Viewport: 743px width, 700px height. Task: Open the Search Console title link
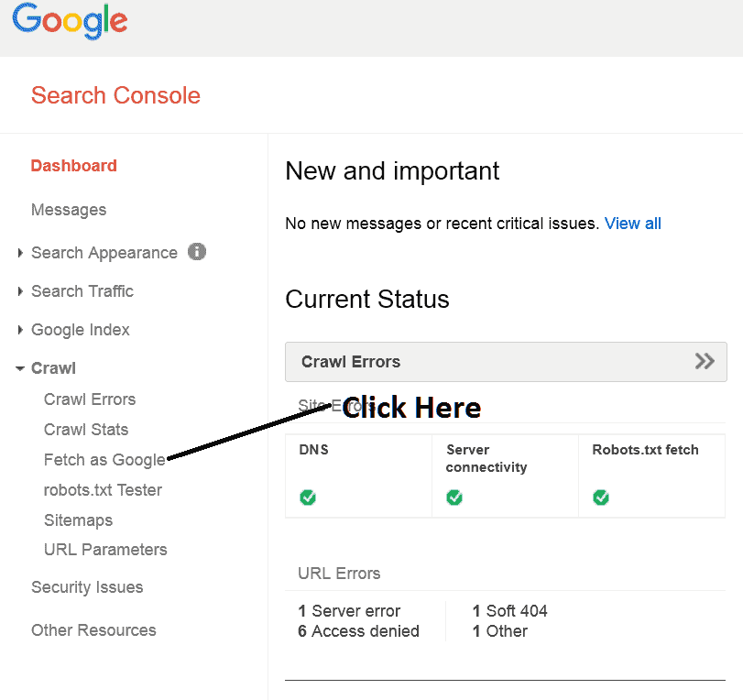(x=115, y=95)
